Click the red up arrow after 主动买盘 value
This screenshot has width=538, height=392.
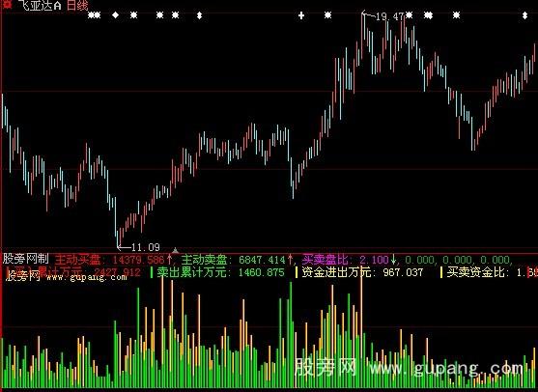pyautogui.click(x=169, y=260)
